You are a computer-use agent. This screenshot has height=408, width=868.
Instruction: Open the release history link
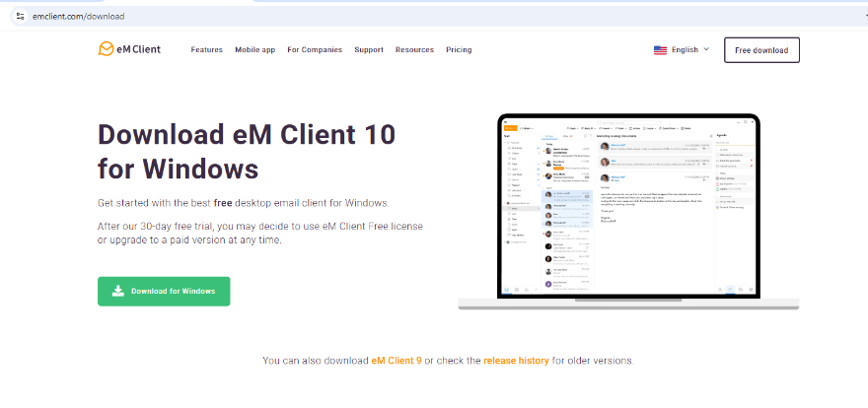(516, 361)
